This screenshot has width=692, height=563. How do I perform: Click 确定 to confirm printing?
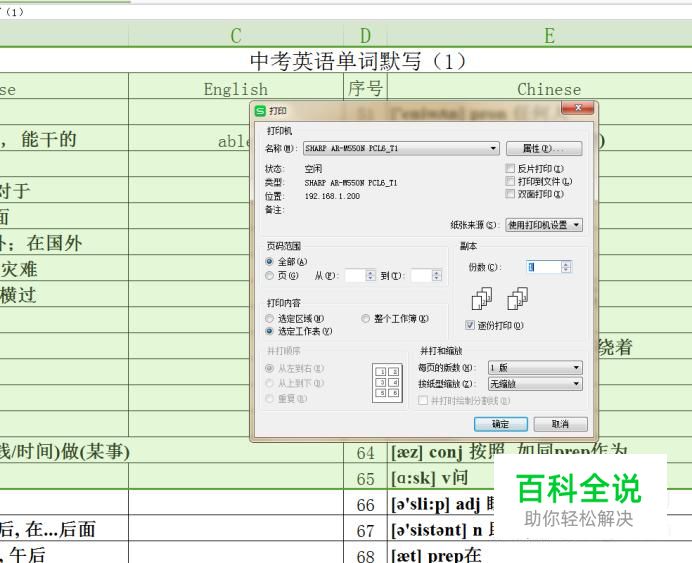pyautogui.click(x=500, y=424)
